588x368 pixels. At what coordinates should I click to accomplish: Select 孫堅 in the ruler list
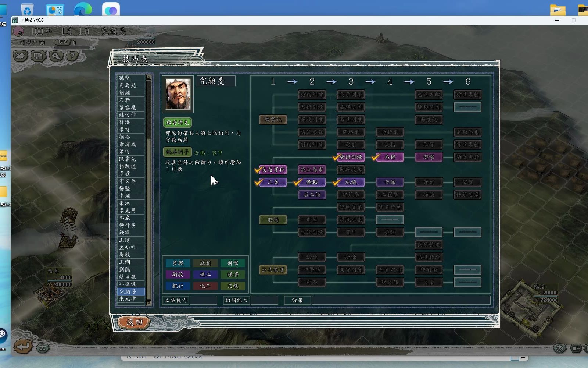(131, 78)
